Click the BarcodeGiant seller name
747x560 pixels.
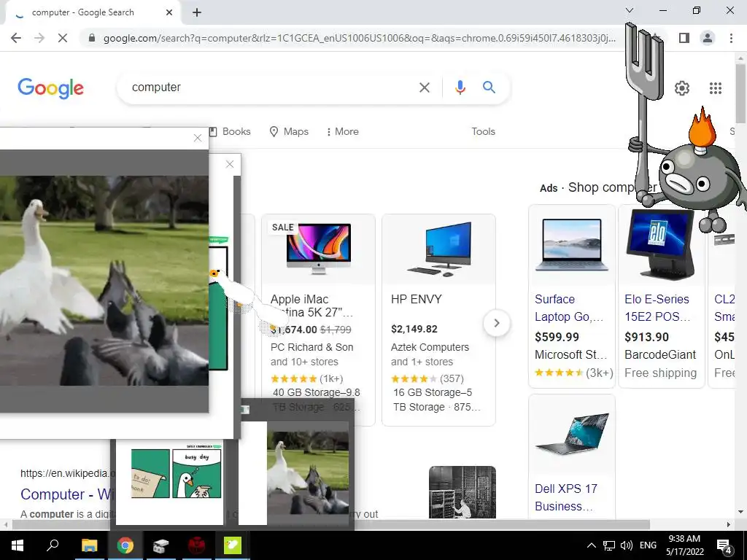click(x=660, y=355)
